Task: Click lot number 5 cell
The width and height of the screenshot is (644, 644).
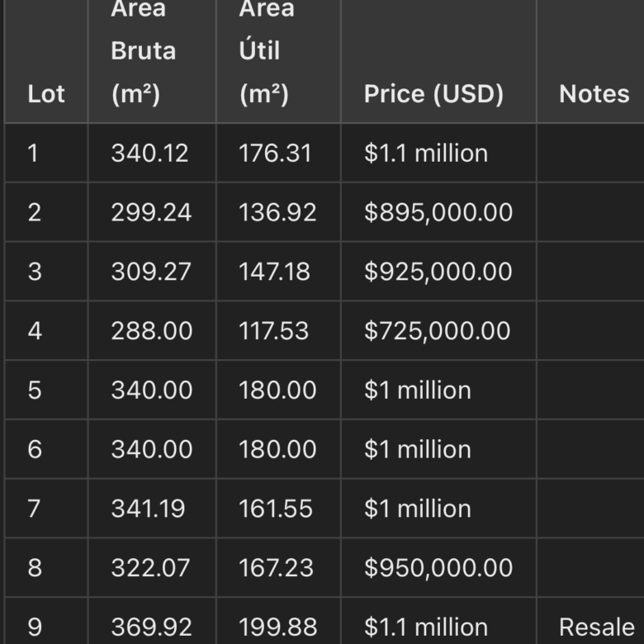Action: pos(34,391)
